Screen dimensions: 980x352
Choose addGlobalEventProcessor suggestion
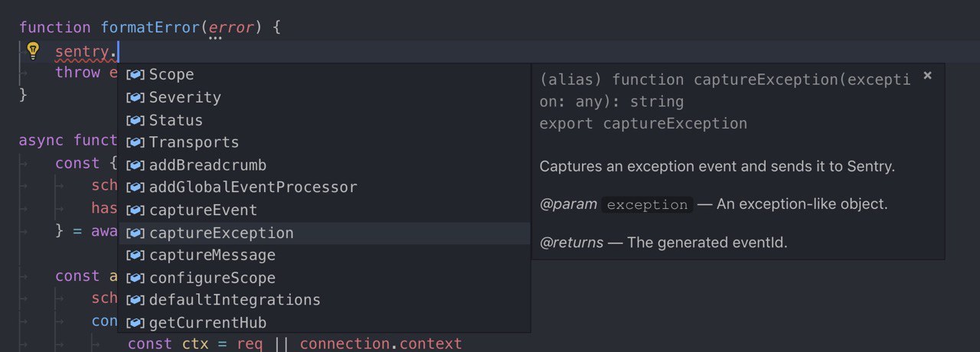click(x=324, y=187)
